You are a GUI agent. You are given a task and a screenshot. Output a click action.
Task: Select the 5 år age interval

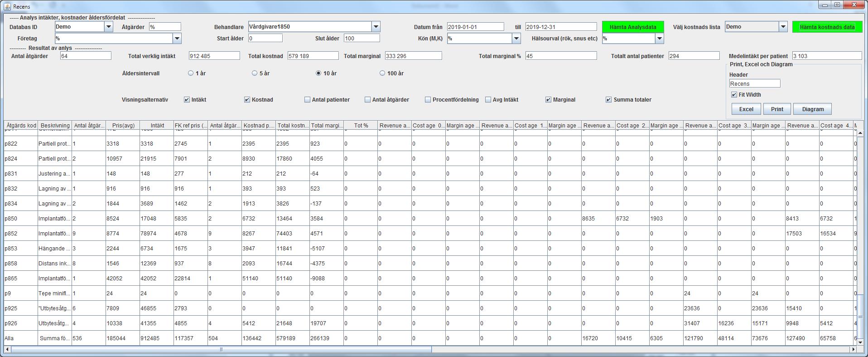[x=255, y=73]
